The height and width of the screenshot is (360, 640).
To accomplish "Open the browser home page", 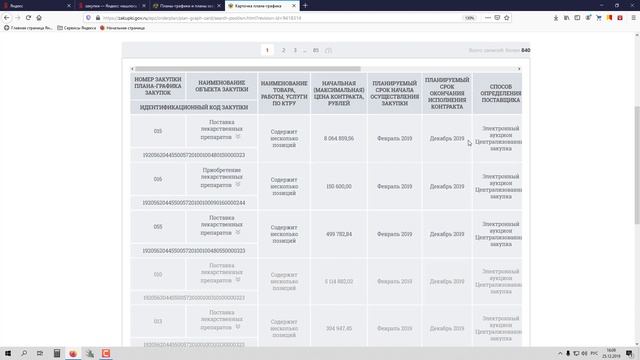I will tap(39, 18).
